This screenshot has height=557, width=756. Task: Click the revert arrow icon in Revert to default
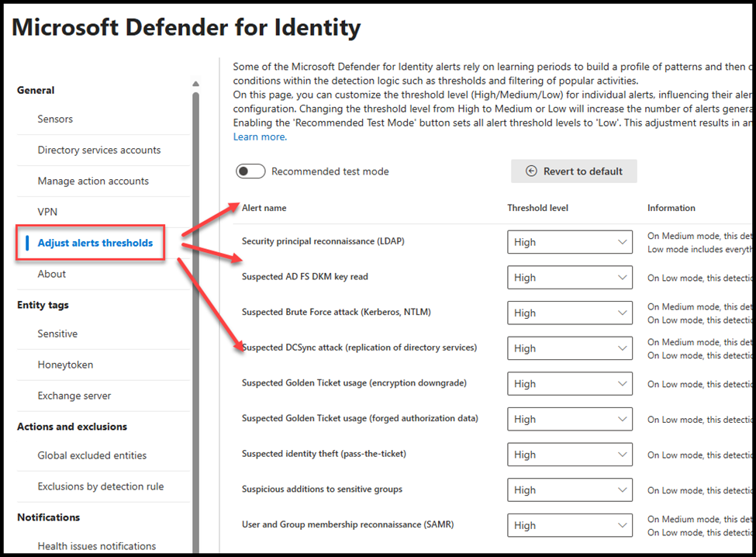(531, 171)
